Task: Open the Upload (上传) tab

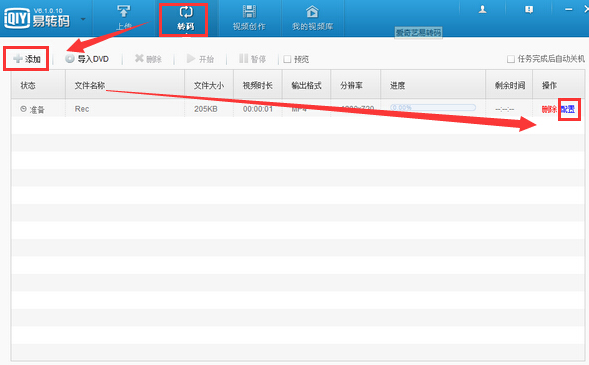Action: point(124,18)
